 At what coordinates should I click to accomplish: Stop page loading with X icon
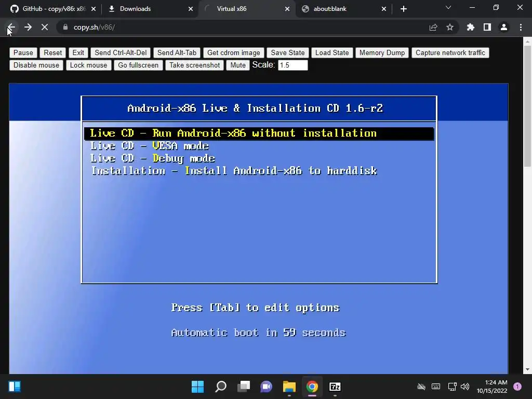tap(45, 27)
